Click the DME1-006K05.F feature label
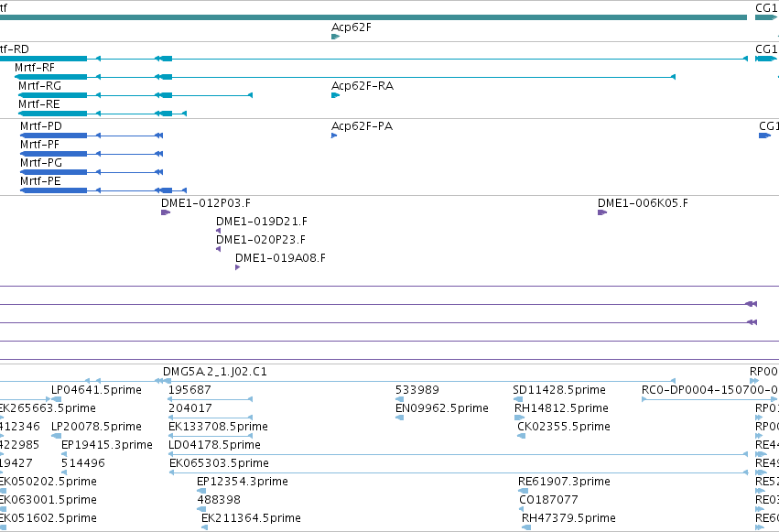The height and width of the screenshot is (532, 779). click(643, 203)
